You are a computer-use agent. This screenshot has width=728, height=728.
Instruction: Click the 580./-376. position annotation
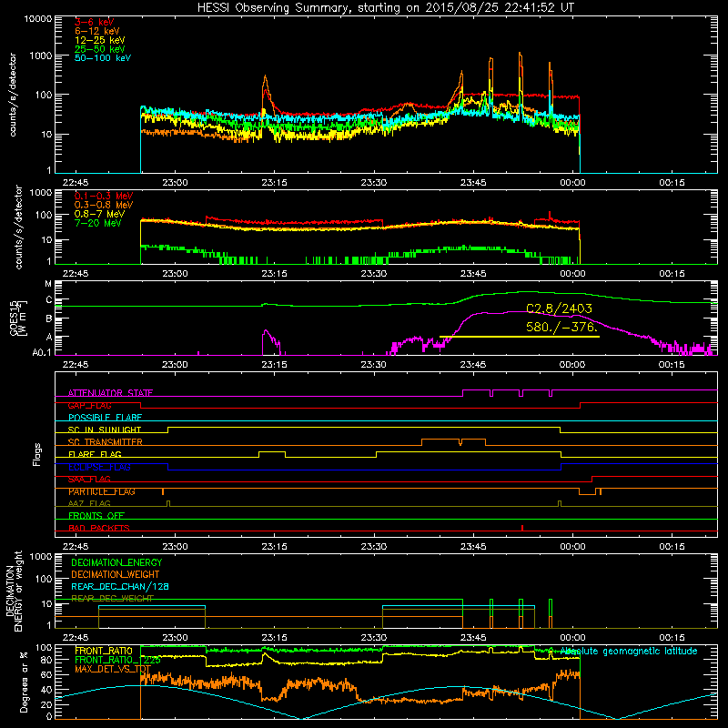tap(561, 327)
